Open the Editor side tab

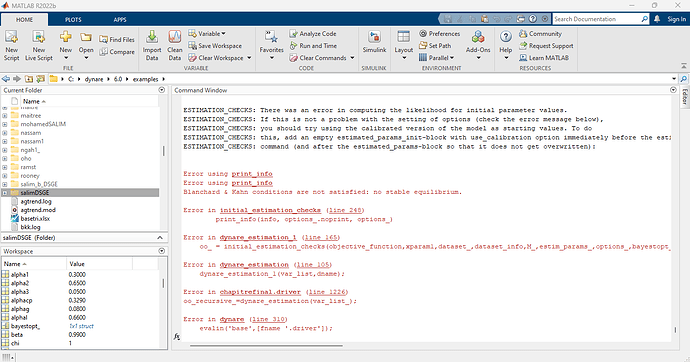[x=684, y=97]
